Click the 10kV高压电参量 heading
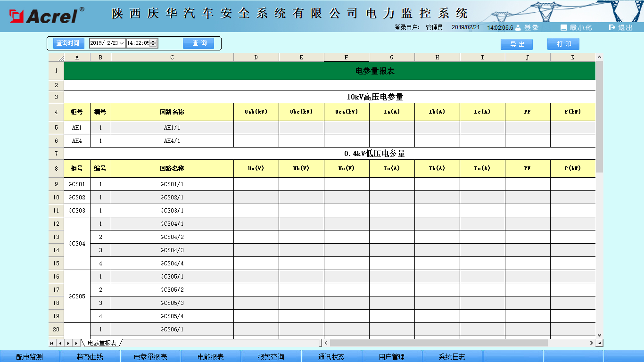 point(375,97)
